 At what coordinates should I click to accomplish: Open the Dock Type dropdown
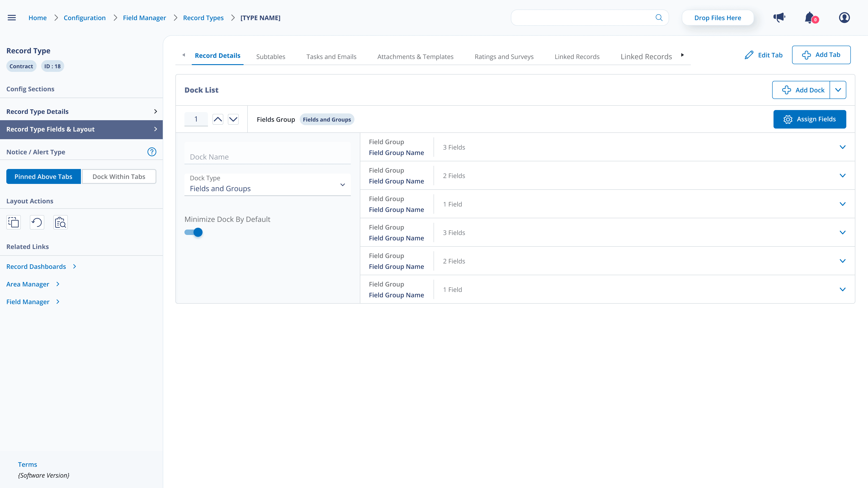tap(342, 185)
